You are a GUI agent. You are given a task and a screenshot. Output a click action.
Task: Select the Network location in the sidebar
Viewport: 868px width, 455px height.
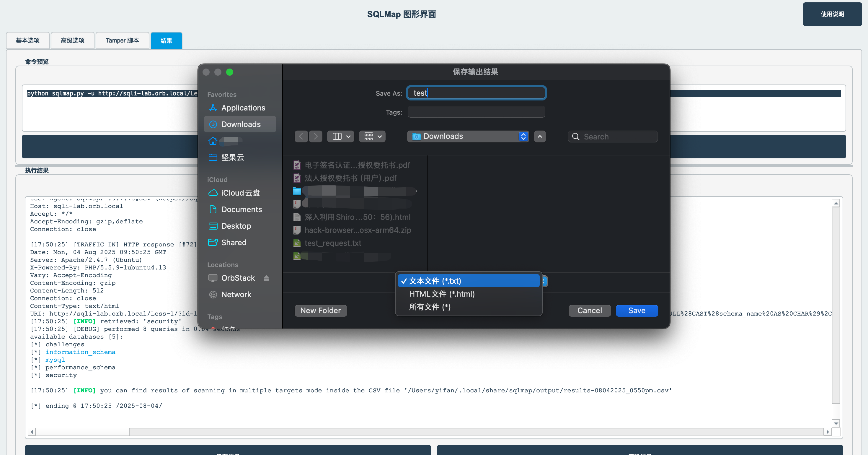tap(236, 294)
